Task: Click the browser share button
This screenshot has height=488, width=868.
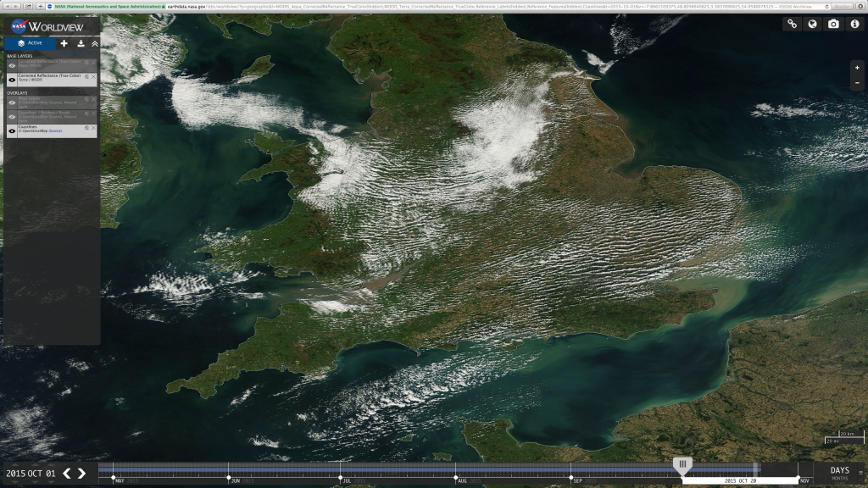Action: point(28,6)
